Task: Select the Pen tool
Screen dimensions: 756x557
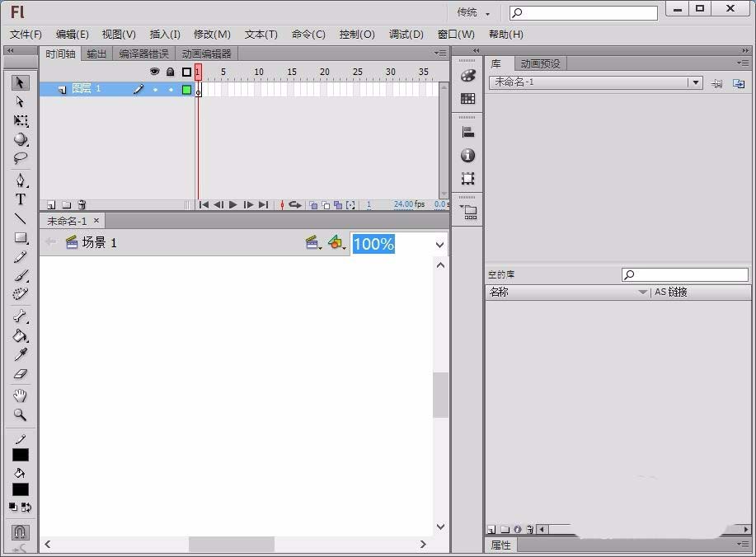Action: [19, 180]
